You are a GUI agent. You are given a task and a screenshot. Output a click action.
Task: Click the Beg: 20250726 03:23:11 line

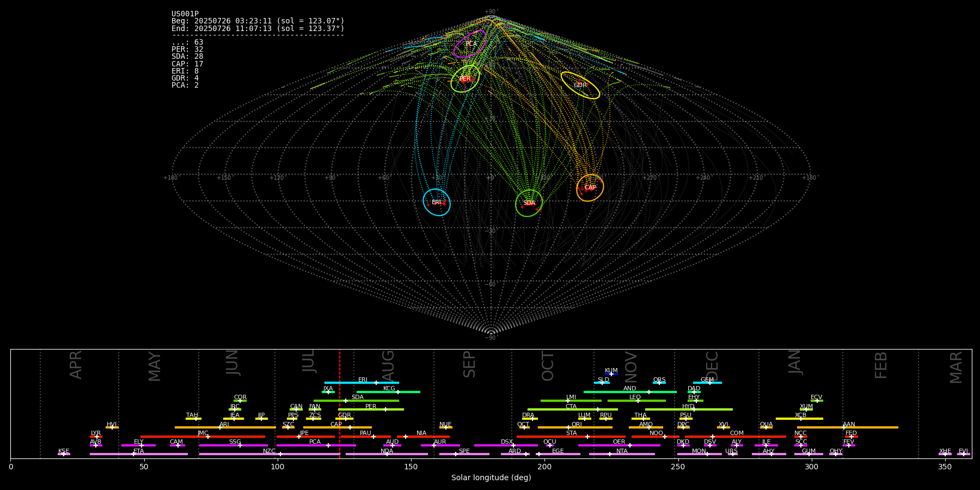(x=258, y=21)
